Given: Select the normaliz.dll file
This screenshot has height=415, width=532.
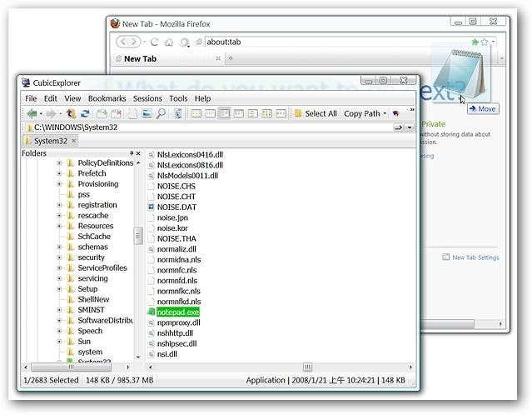Looking at the screenshot, I should pyautogui.click(x=177, y=249).
